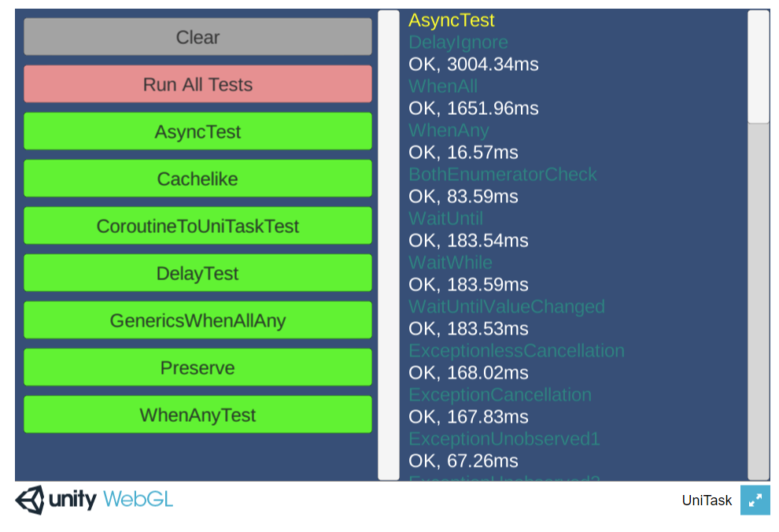Start GenericsWhenAllAny testing
Viewport: 779px width, 532px height.
click(198, 320)
